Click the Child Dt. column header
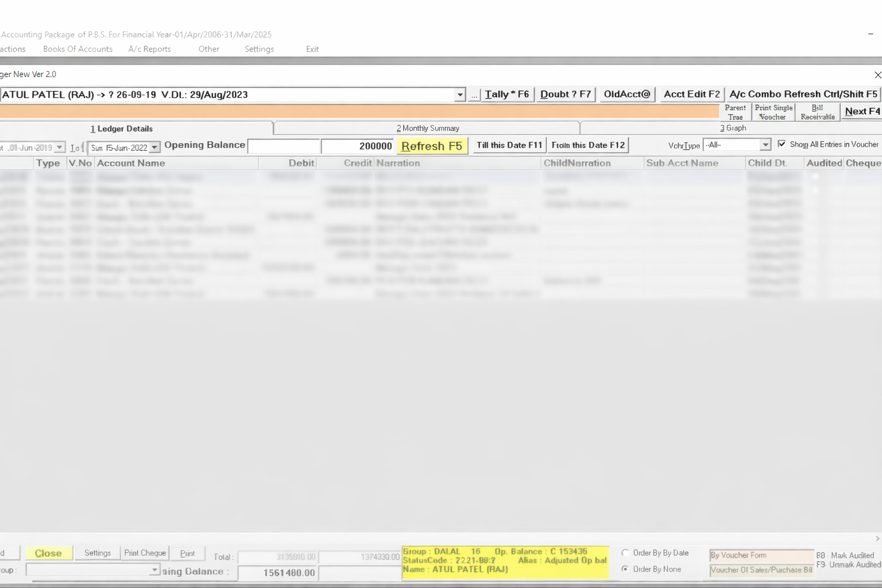 click(775, 163)
